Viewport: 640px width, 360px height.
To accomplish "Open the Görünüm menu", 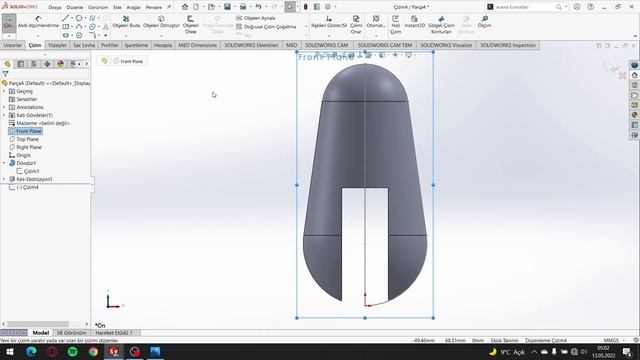I will [x=98, y=7].
